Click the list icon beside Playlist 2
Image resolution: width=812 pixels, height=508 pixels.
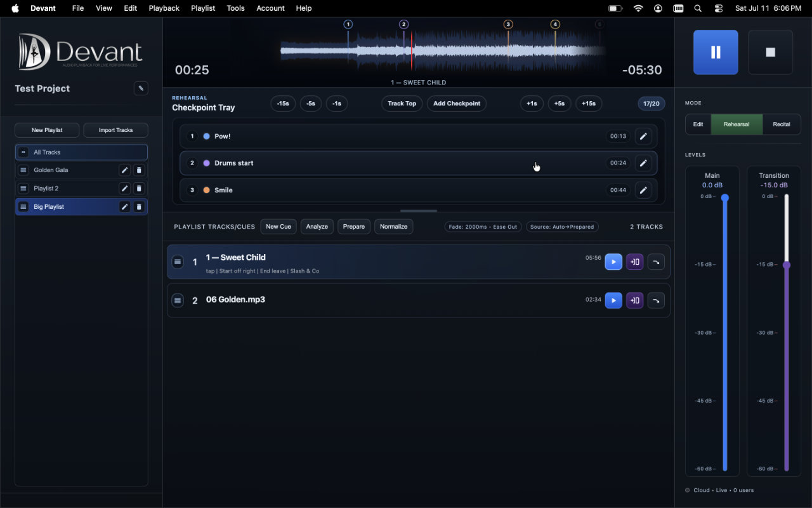tap(23, 189)
